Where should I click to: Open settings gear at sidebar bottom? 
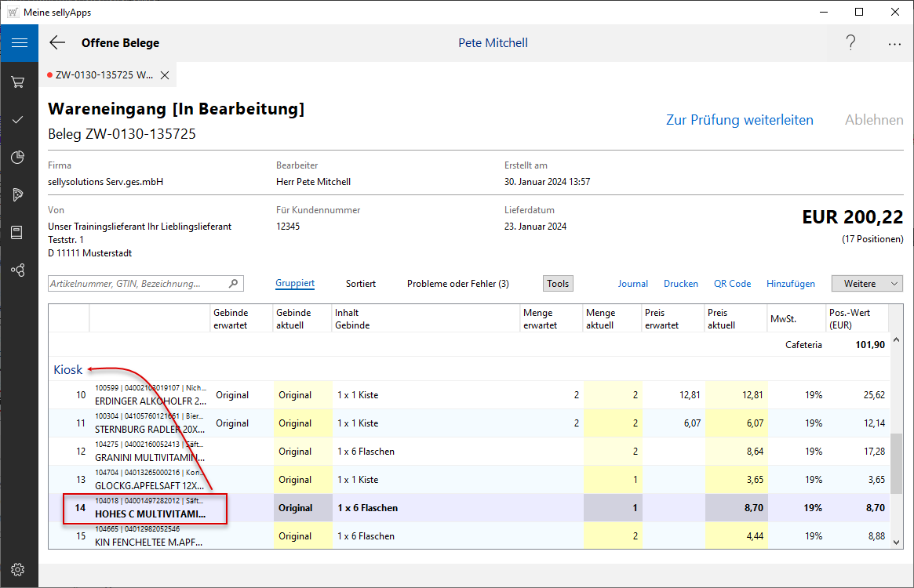[x=19, y=569]
